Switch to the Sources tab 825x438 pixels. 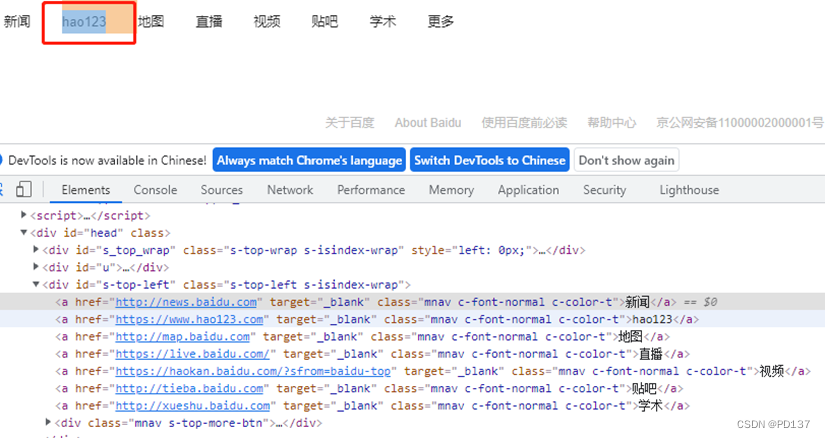pos(222,190)
